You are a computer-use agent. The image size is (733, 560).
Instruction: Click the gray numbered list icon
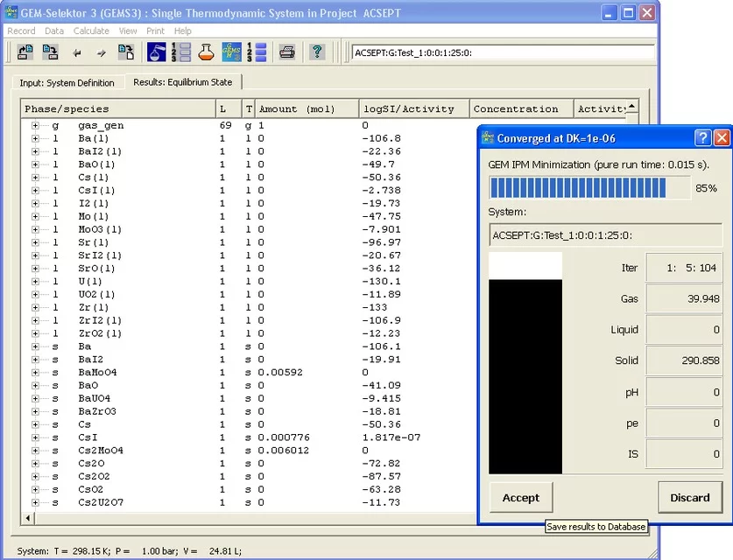click(x=181, y=52)
